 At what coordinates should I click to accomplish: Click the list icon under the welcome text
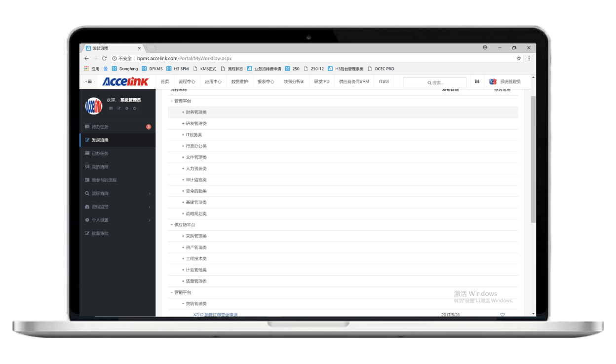click(111, 109)
